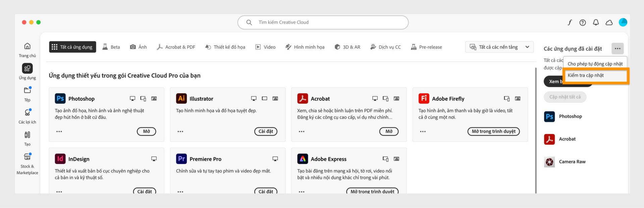
Task: Select the Pre-release category tab
Action: [426, 47]
